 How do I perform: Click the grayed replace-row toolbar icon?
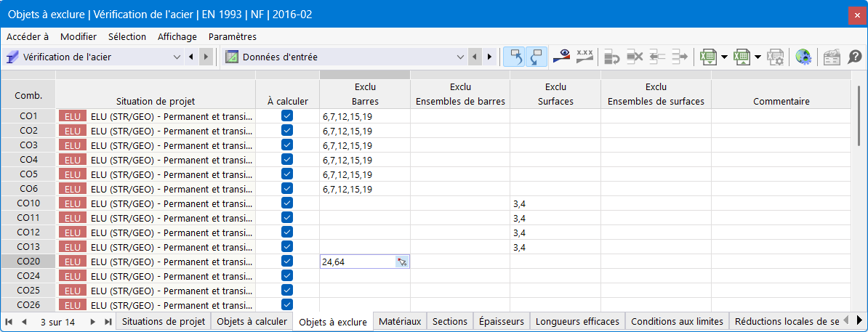click(611, 57)
